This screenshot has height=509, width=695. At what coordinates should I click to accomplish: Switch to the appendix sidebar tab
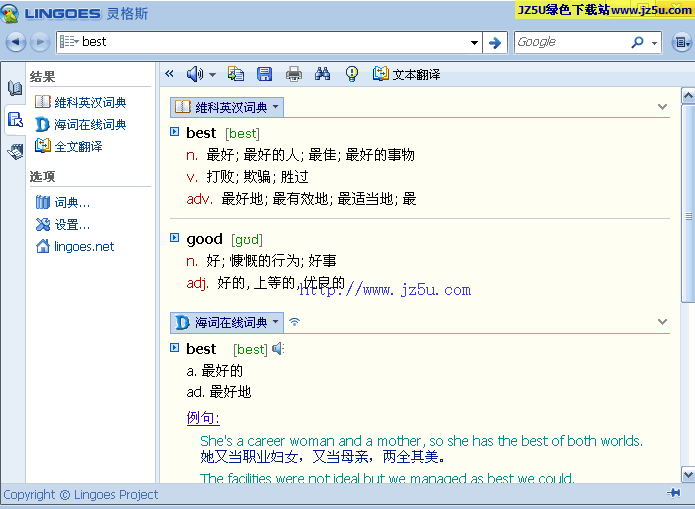15,152
